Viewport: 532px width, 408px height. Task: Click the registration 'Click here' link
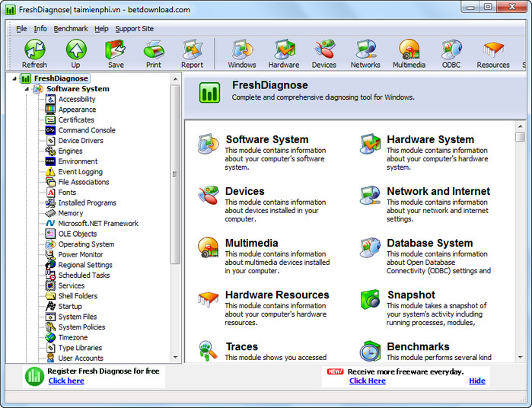(66, 381)
